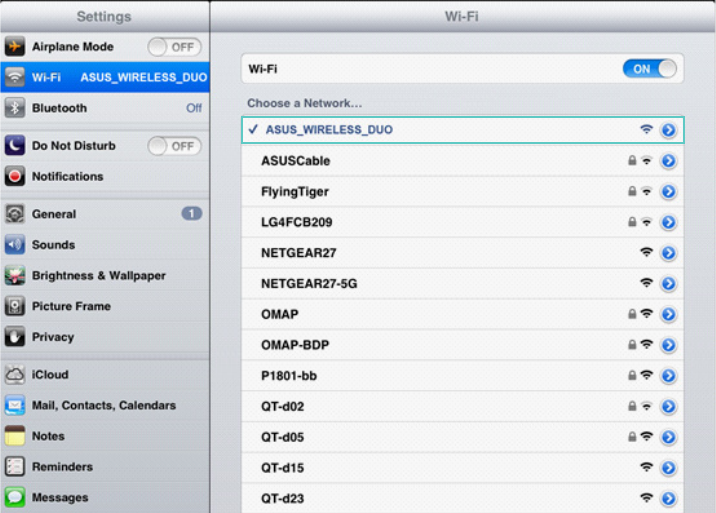This screenshot has height=513, width=716.
Task: Click the Do Not Disturb moon icon
Action: (15, 146)
